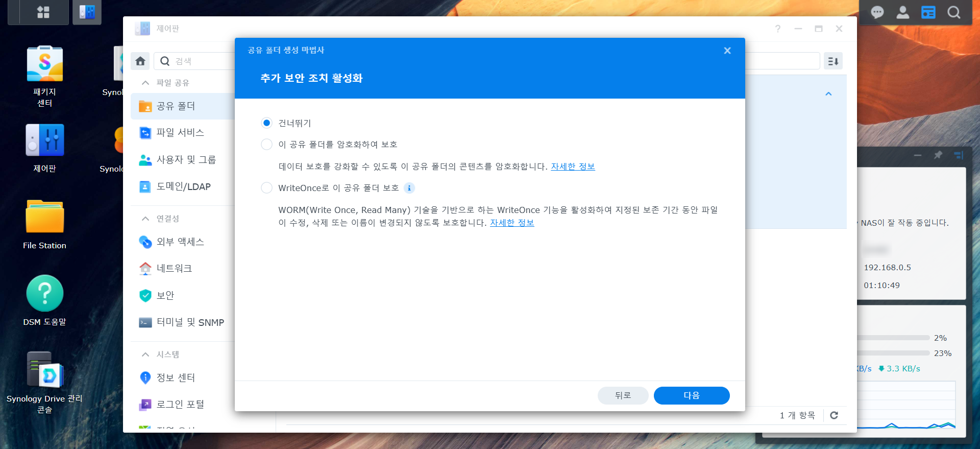This screenshot has height=449, width=980.
Task: Click the sort order icon in Control Panel
Action: pyautogui.click(x=833, y=61)
